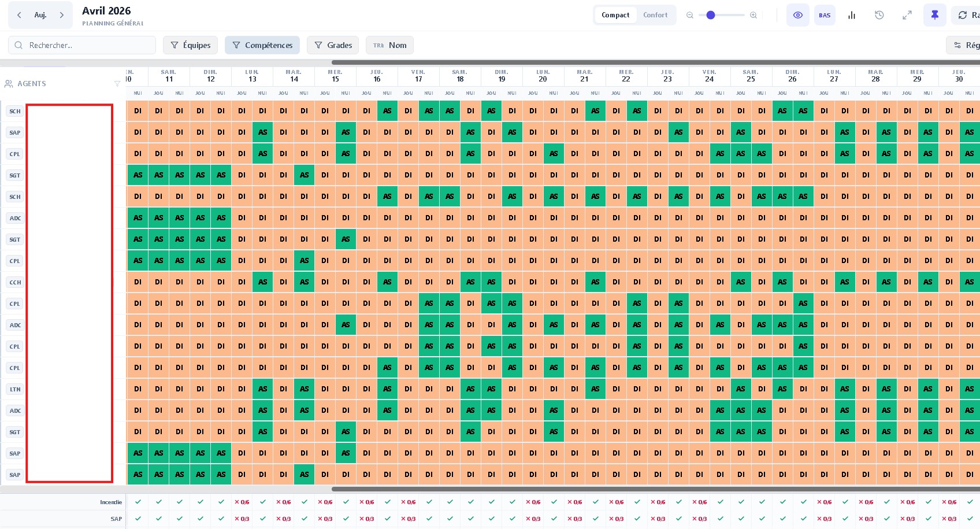The image size is (980, 529).
Task: Go to the next month with right chevron
Action: coord(62,15)
